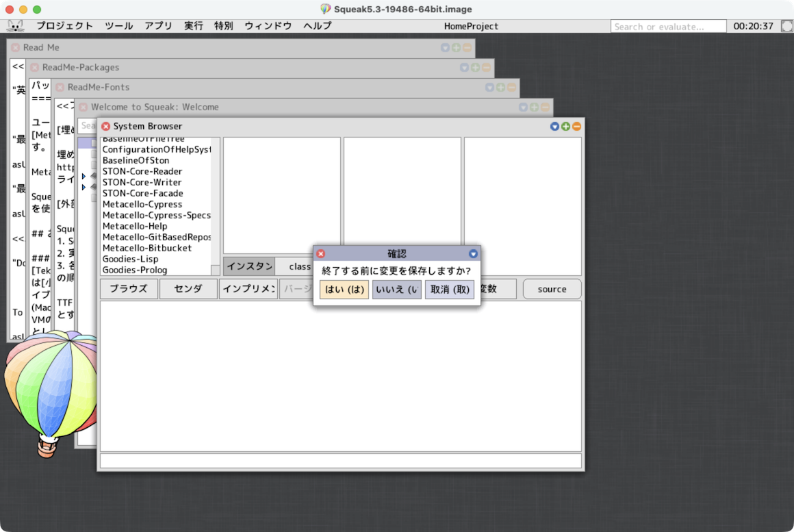Image resolution: width=794 pixels, height=532 pixels.
Task: Click the Search or evaluate field
Action: tap(668, 26)
